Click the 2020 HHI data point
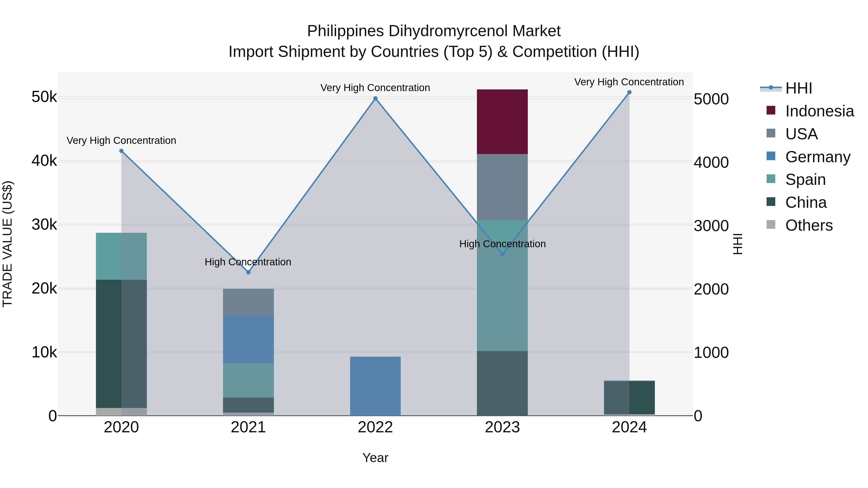 click(121, 151)
